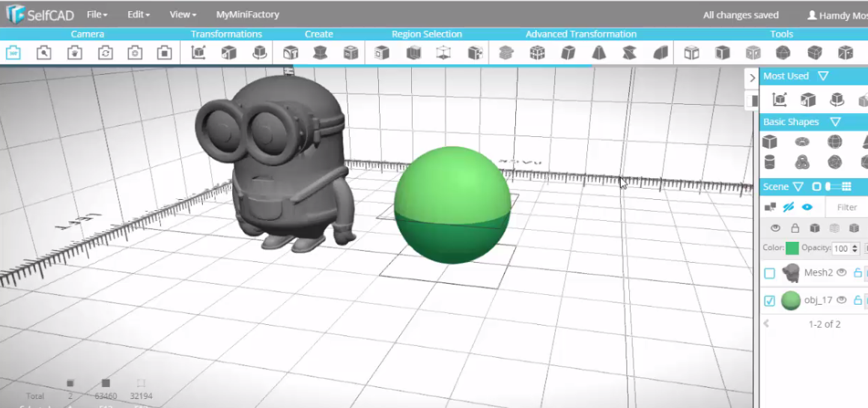Click the 3D text create icon
The height and width of the screenshot is (408, 868).
point(290,53)
